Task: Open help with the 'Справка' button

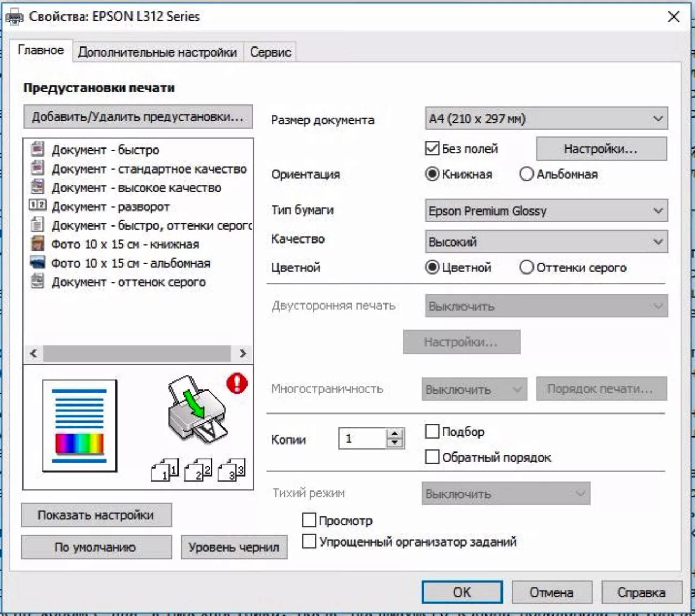Action: [x=642, y=592]
